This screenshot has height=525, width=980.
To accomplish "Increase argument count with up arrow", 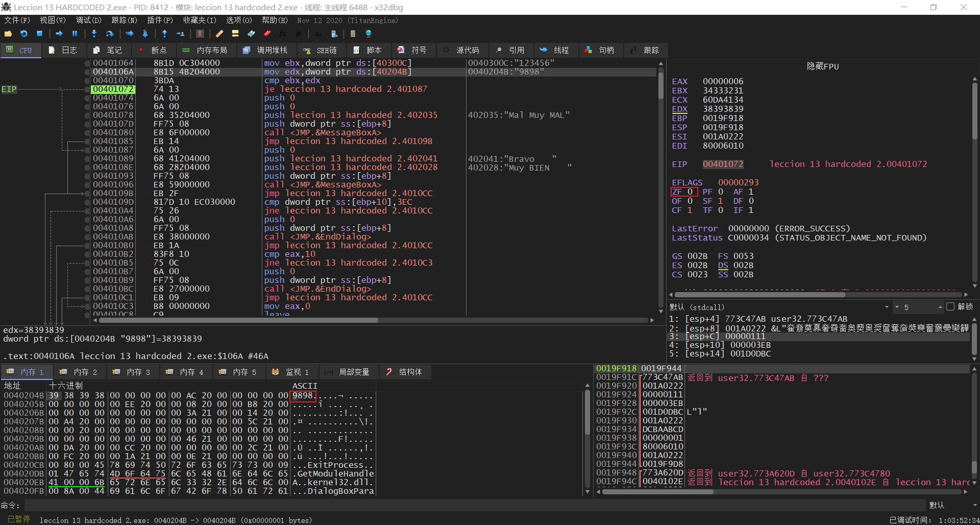I will 940,307.
